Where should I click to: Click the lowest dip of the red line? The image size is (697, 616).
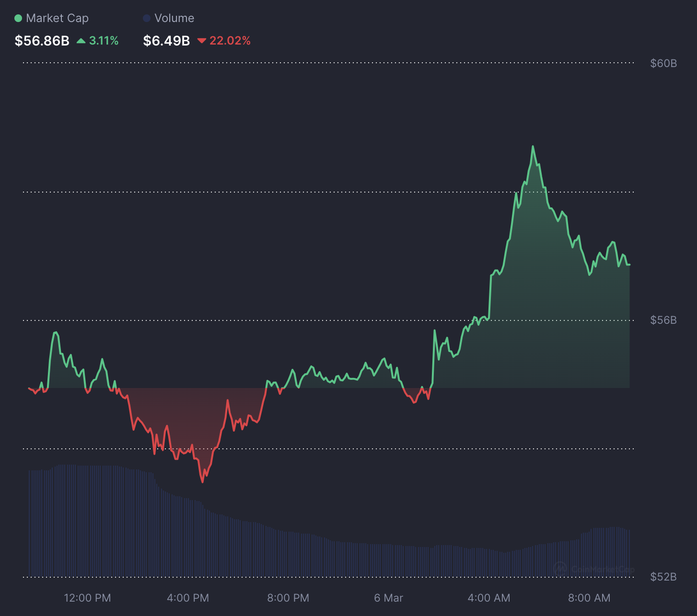202,481
